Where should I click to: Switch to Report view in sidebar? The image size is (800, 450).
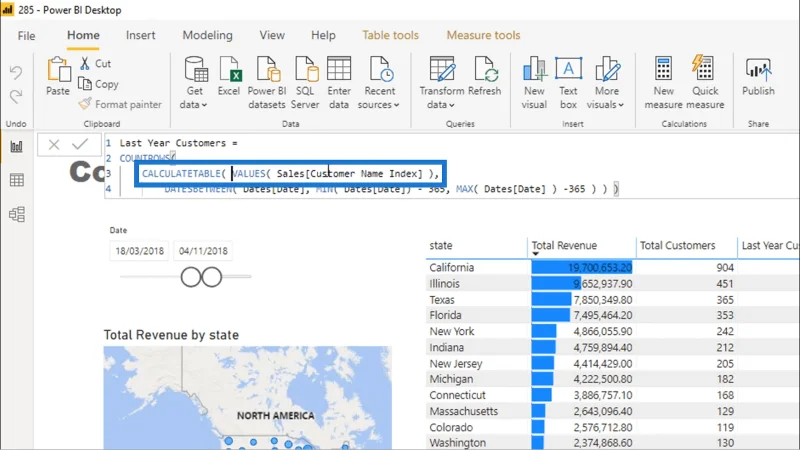[x=16, y=146]
